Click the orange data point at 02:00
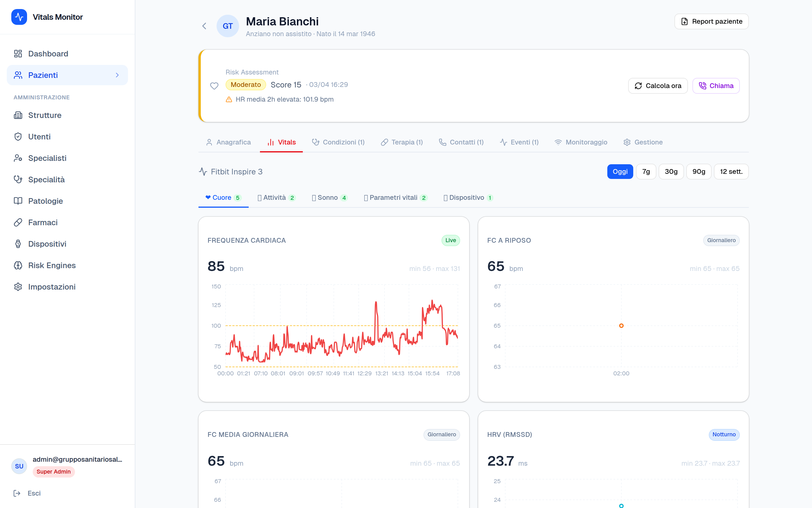Viewport: 812px width, 508px height. click(x=621, y=326)
